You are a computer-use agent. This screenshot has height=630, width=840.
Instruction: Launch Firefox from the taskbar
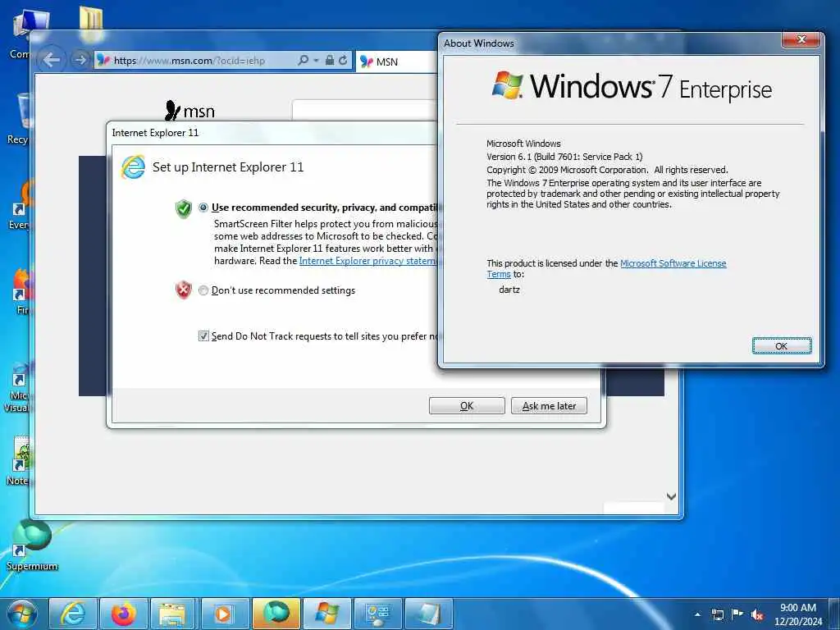pyautogui.click(x=123, y=614)
